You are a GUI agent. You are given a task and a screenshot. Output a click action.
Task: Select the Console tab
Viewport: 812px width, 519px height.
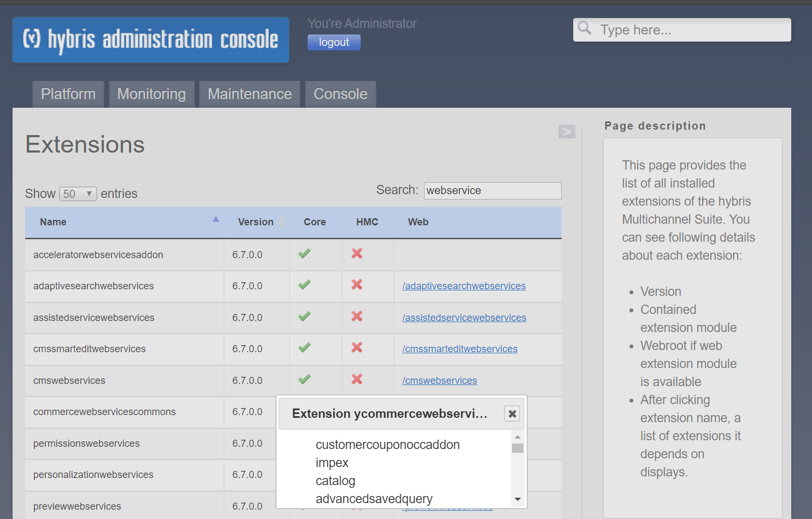click(340, 94)
